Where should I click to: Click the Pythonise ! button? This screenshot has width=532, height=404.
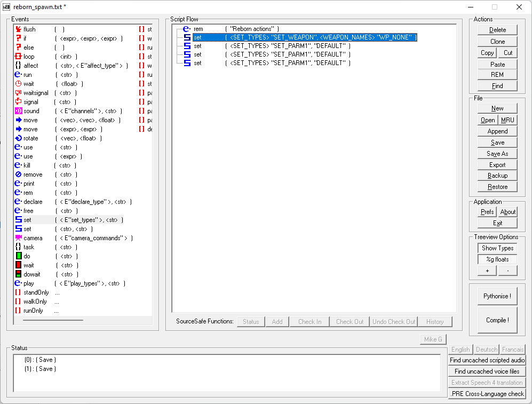click(497, 296)
